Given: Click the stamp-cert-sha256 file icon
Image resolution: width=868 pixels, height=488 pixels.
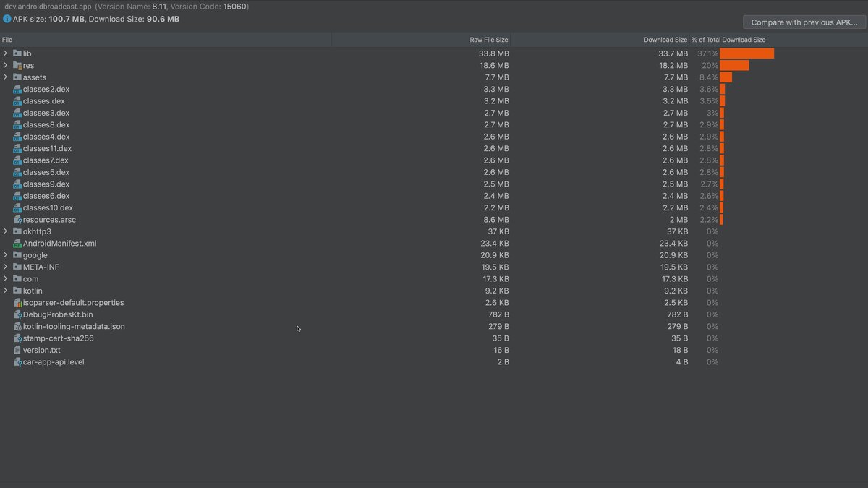Looking at the screenshot, I should click(x=17, y=338).
